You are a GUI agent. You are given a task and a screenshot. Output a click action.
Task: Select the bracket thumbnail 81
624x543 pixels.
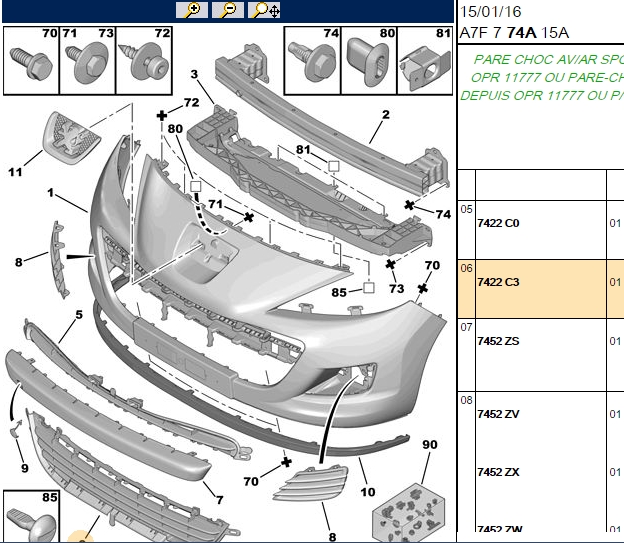tap(425, 61)
